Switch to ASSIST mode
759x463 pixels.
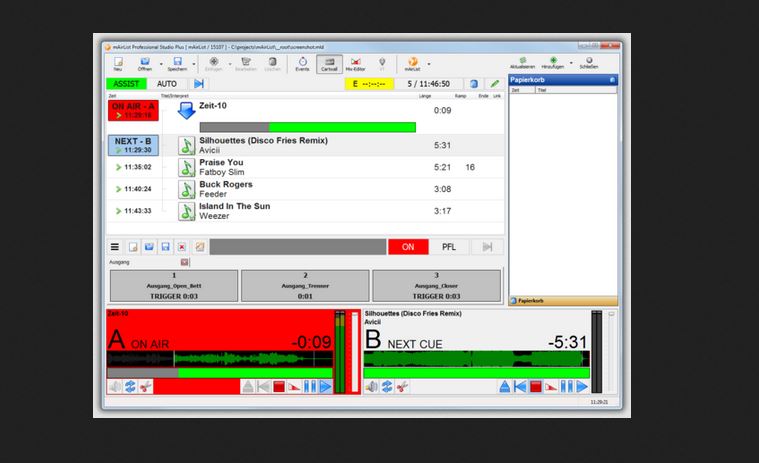point(126,84)
